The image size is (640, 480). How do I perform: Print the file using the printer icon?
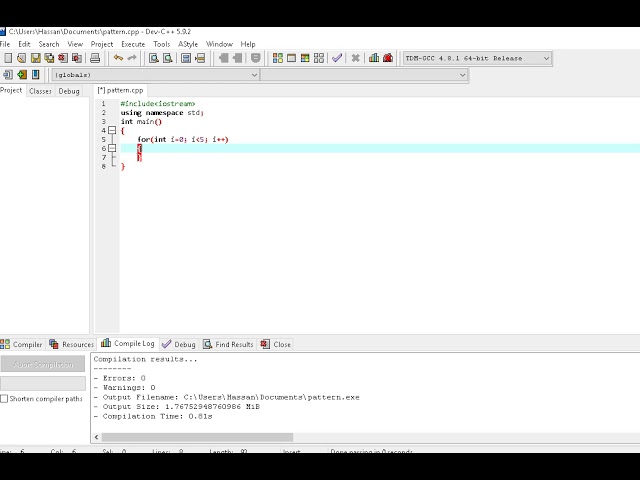95,58
